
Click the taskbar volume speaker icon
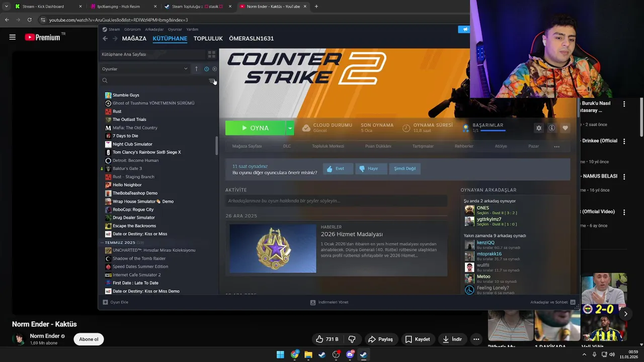(612, 354)
